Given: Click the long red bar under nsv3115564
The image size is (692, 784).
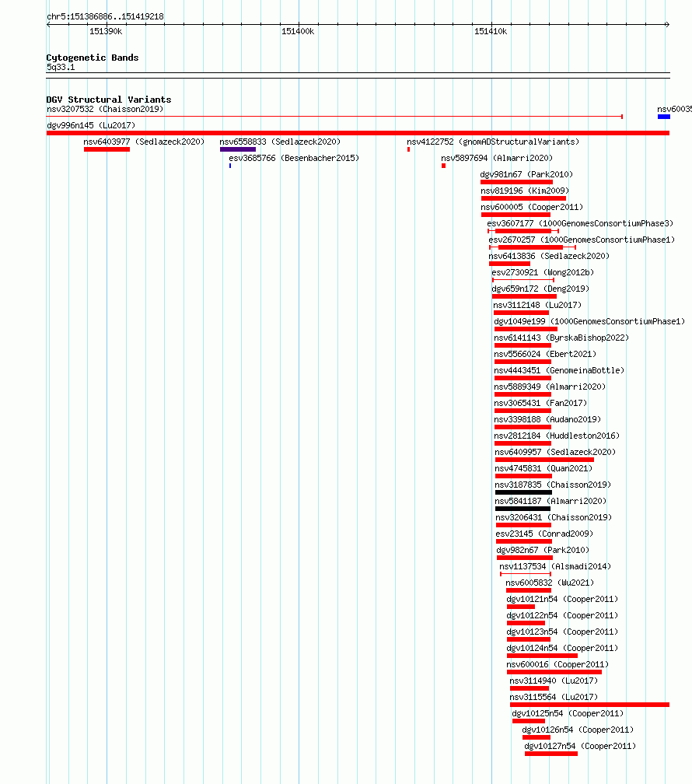Looking at the screenshot, I should [590, 705].
